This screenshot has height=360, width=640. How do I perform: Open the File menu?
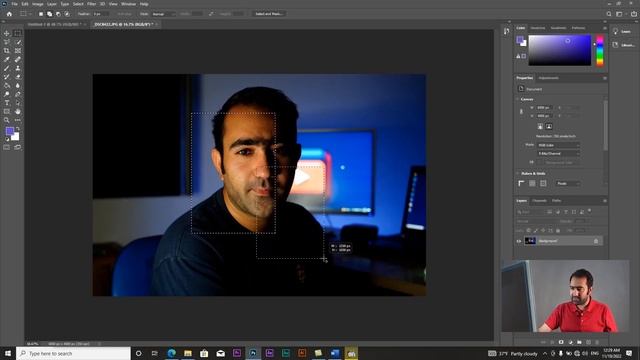click(x=14, y=4)
